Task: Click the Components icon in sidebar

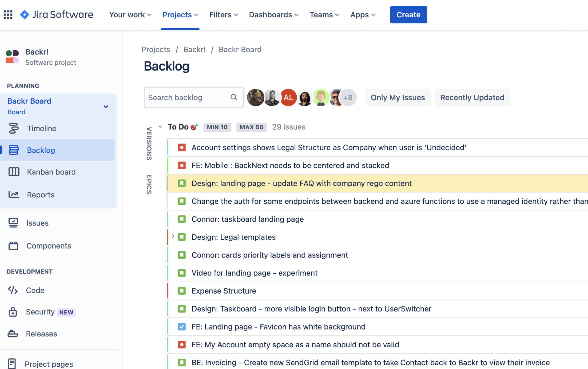Action: [x=13, y=246]
